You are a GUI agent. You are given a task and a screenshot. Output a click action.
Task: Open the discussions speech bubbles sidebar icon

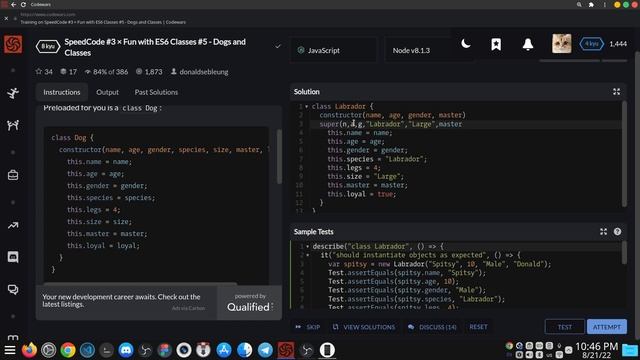pyautogui.click(x=13, y=290)
